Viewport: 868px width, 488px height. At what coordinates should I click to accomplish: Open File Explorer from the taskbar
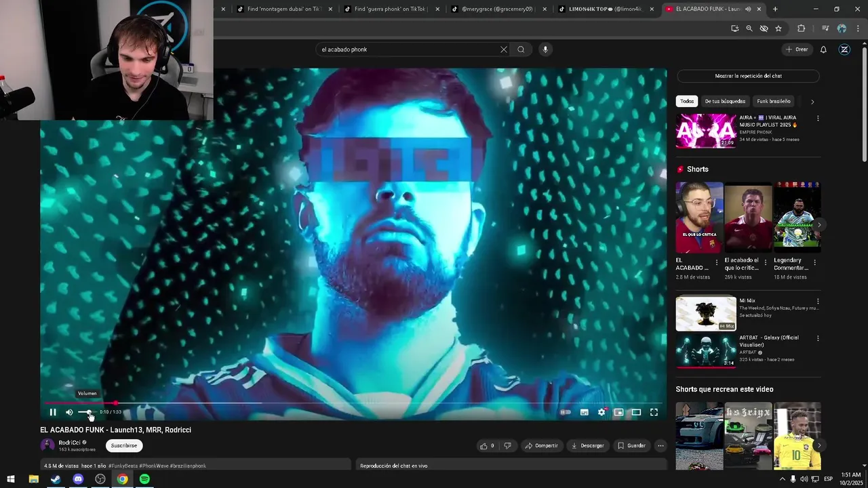33,479
